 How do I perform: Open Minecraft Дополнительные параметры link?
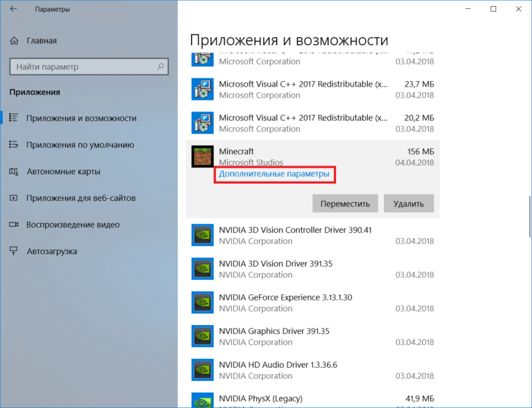[274, 174]
